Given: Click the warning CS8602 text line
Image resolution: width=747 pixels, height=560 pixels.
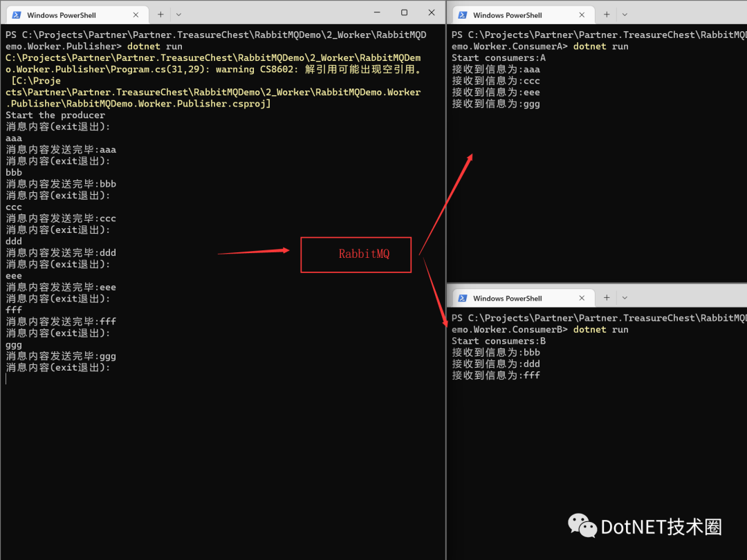Looking at the screenshot, I should click(213, 70).
